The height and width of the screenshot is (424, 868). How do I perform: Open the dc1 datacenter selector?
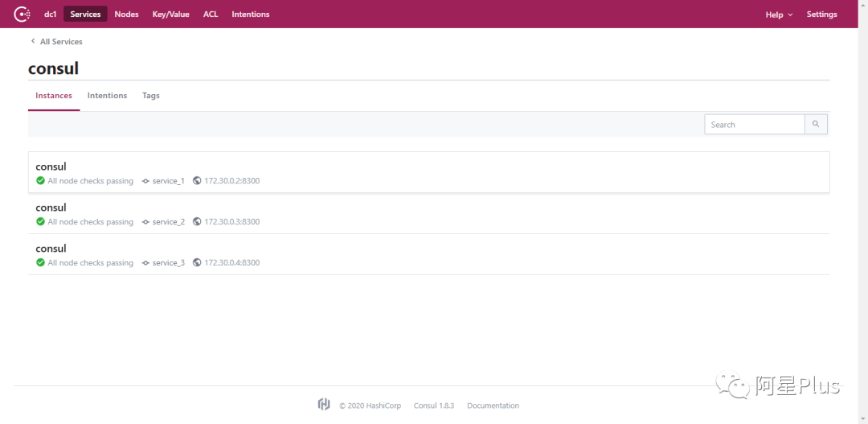(x=51, y=14)
